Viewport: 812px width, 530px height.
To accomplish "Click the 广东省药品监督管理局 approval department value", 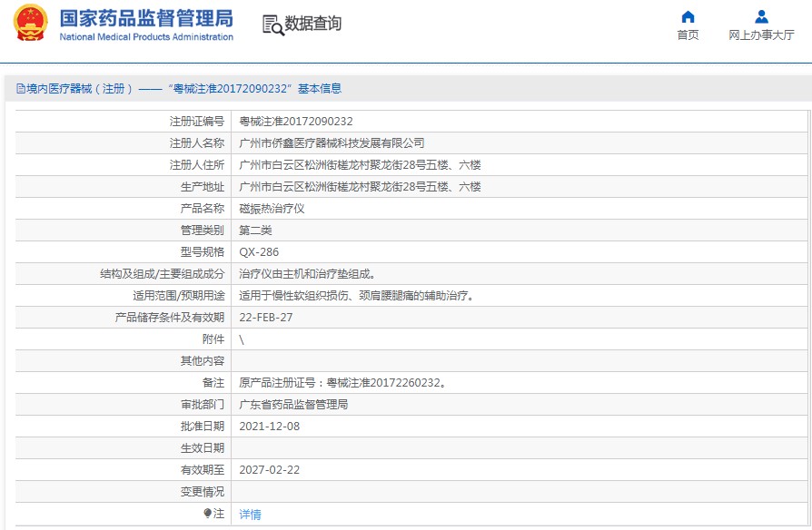I will coord(293,405).
